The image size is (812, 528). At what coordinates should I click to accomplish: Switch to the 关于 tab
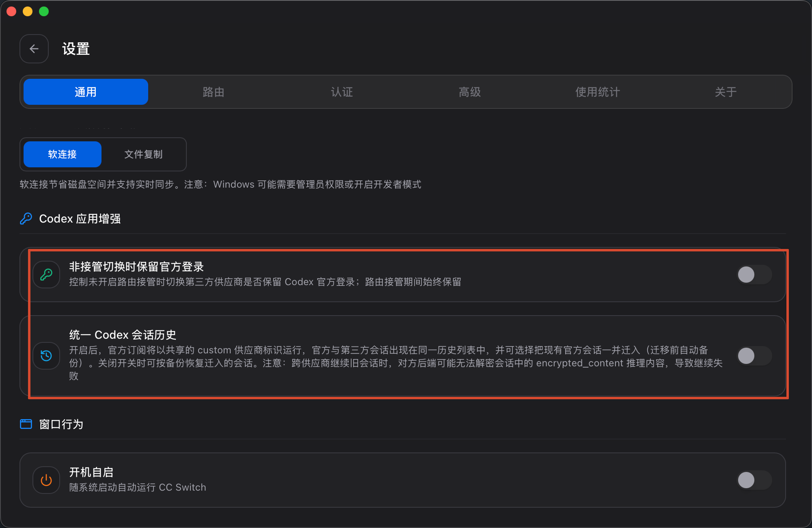(x=726, y=92)
